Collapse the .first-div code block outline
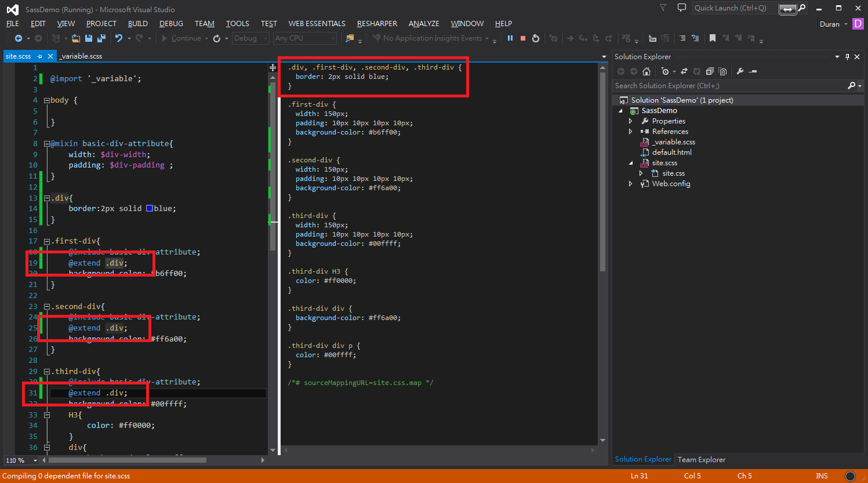The width and height of the screenshot is (868, 483). point(47,241)
